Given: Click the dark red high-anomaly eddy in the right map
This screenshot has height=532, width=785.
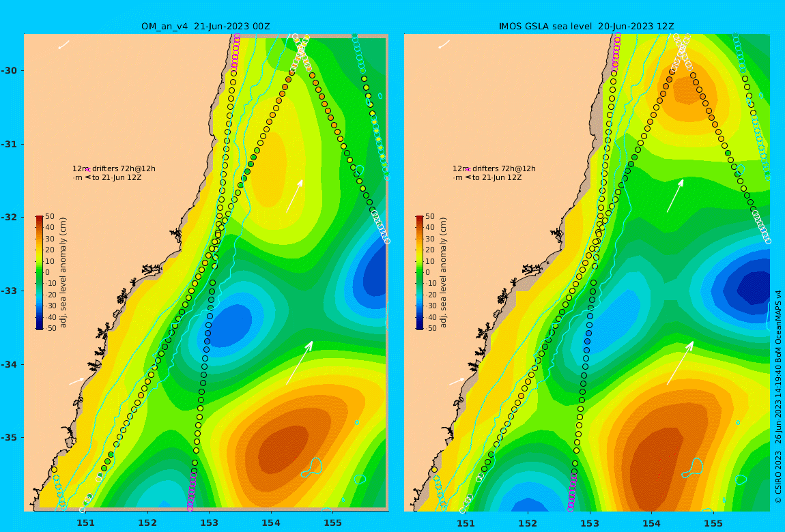Looking at the screenshot, I should click(x=657, y=470).
